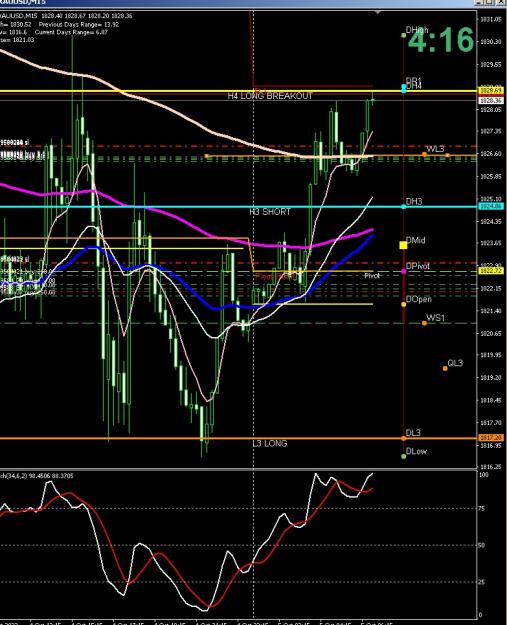507x625 pixels.
Task: Select the DHigh level marker dot
Action: tap(403, 35)
